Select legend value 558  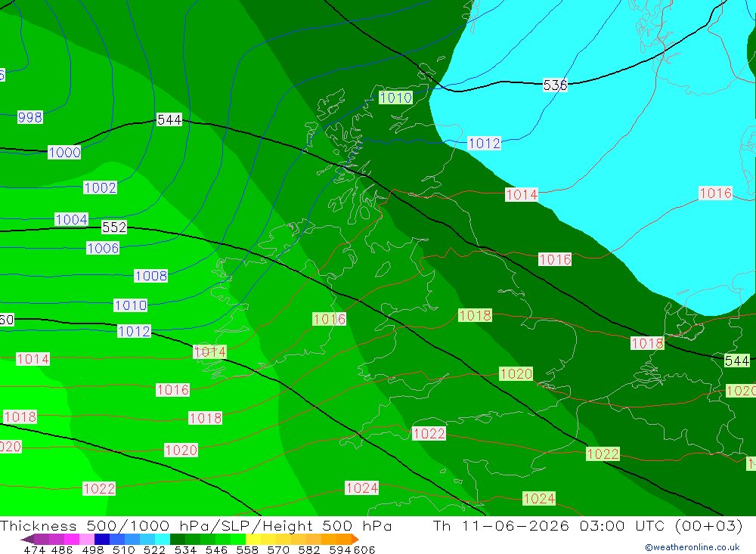(x=247, y=549)
